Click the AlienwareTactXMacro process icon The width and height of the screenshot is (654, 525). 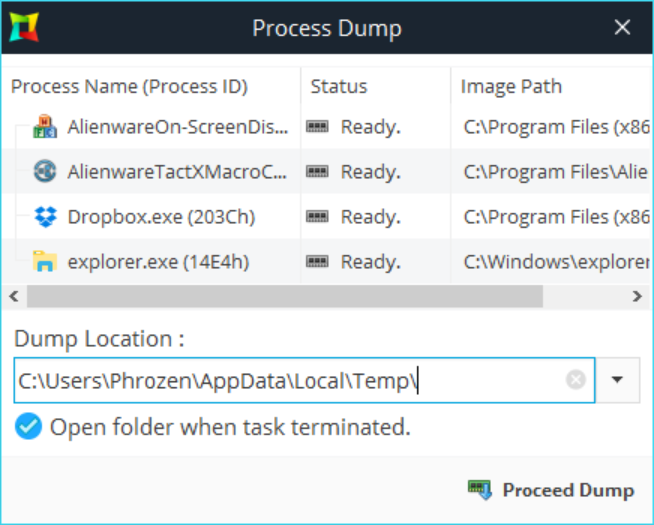(45, 172)
